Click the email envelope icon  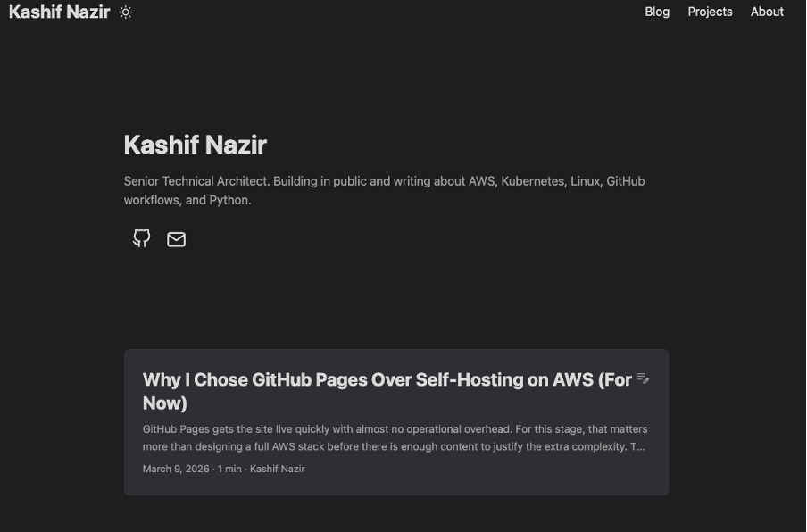pyautogui.click(x=177, y=239)
